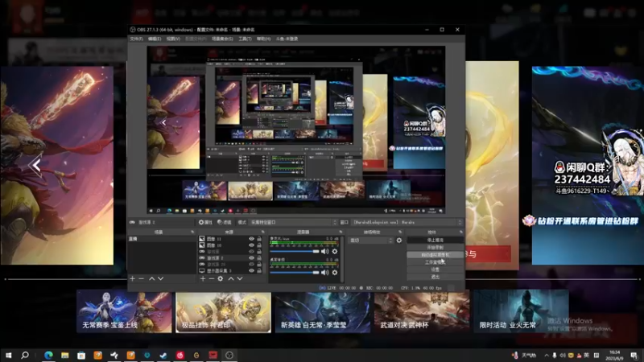Pop out the Controls dock header icon
Viewport: 644px width, 362px height.
coord(460,232)
